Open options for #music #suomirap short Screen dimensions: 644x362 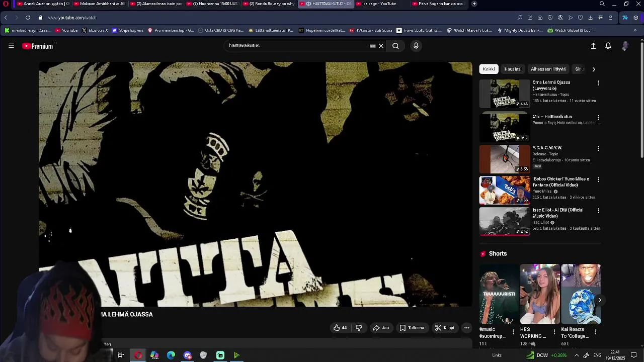click(x=513, y=332)
